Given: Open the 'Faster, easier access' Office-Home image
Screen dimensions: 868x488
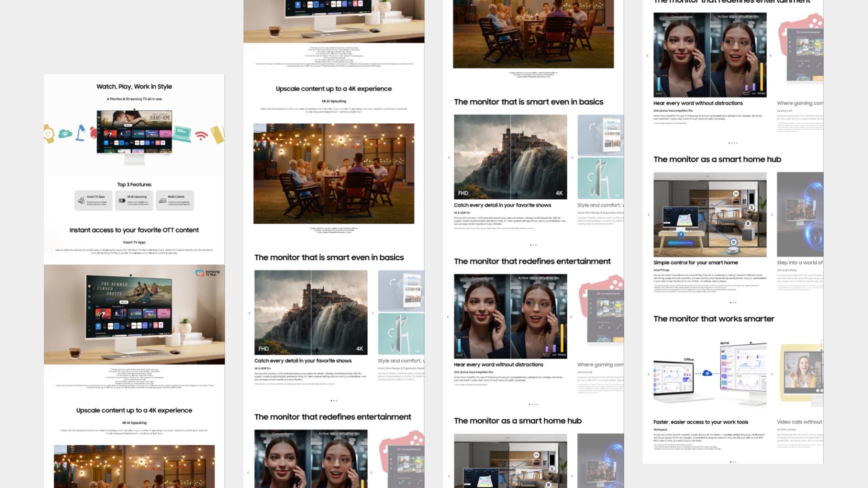Looking at the screenshot, I should (x=710, y=373).
